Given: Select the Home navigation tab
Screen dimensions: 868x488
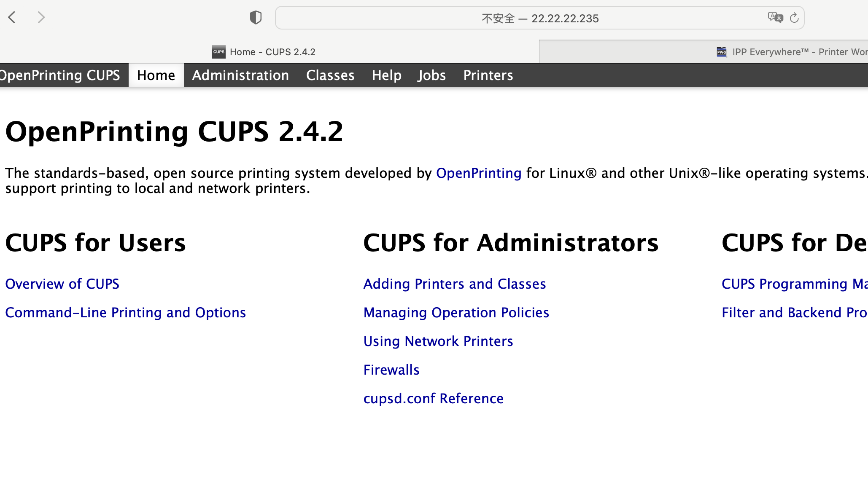Looking at the screenshot, I should [x=156, y=75].
